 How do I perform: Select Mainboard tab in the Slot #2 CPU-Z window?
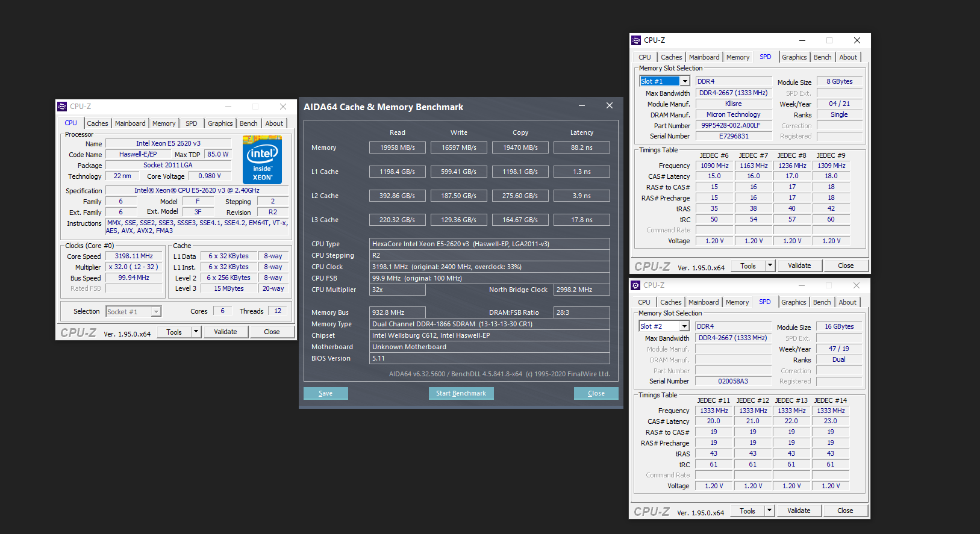click(704, 302)
